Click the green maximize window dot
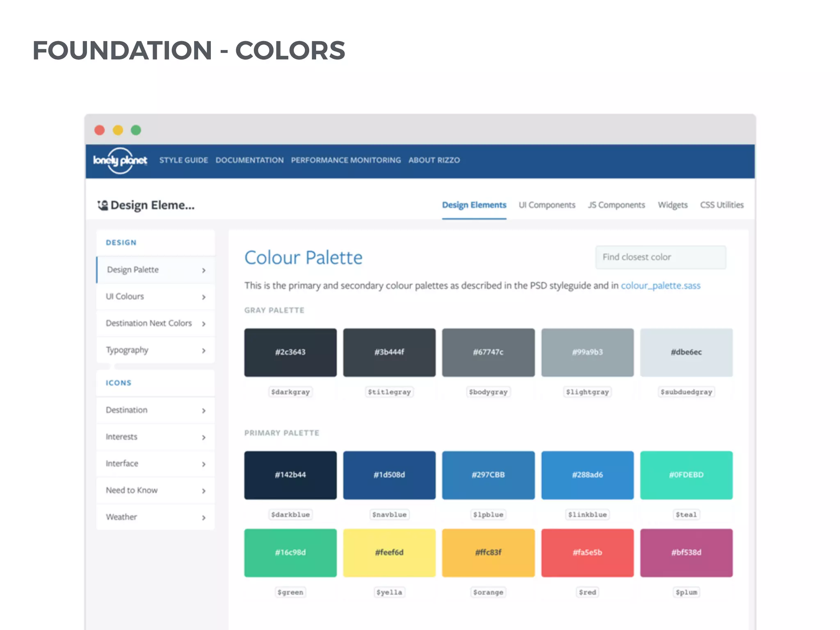Image resolution: width=840 pixels, height=630 pixels. coord(136,130)
